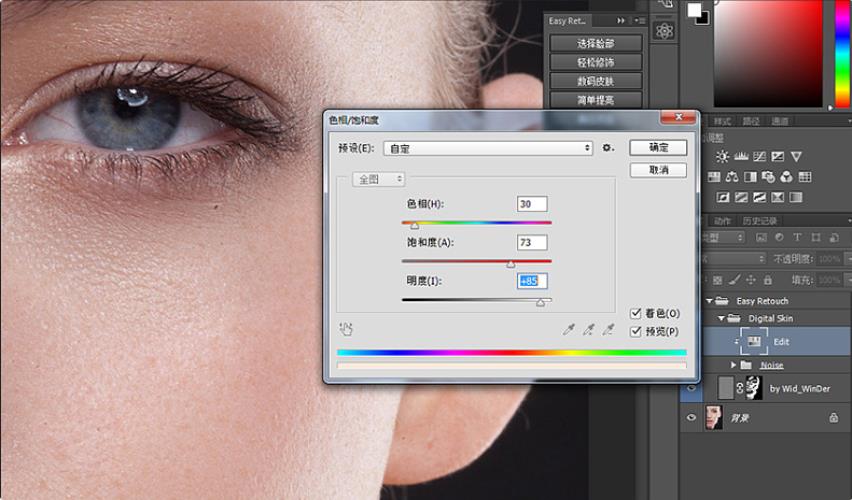This screenshot has width=852, height=500.
Task: Add a Hue/Saturation adjustment from Adjustments panel
Action: click(714, 177)
